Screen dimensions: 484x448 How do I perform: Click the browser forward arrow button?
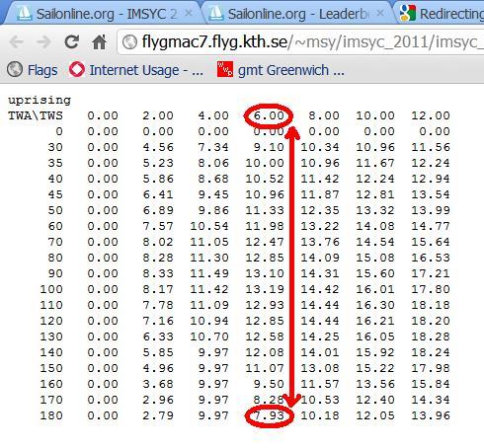coord(43,41)
